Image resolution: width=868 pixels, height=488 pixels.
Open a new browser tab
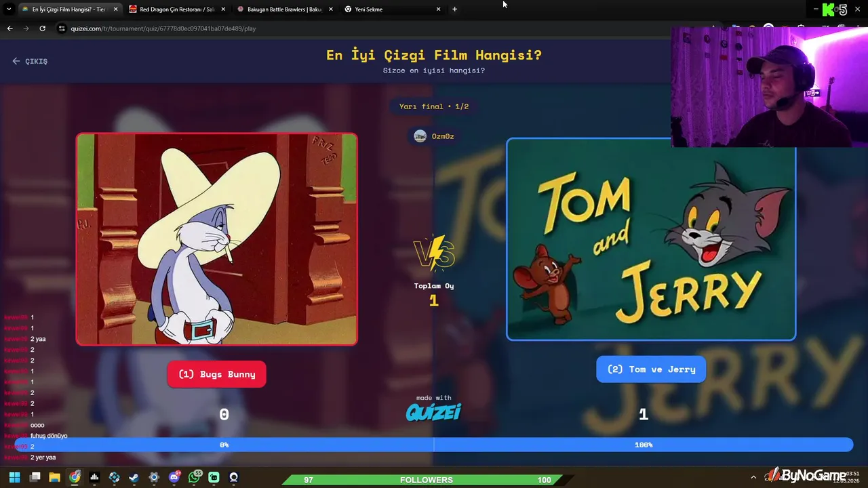[x=454, y=9]
